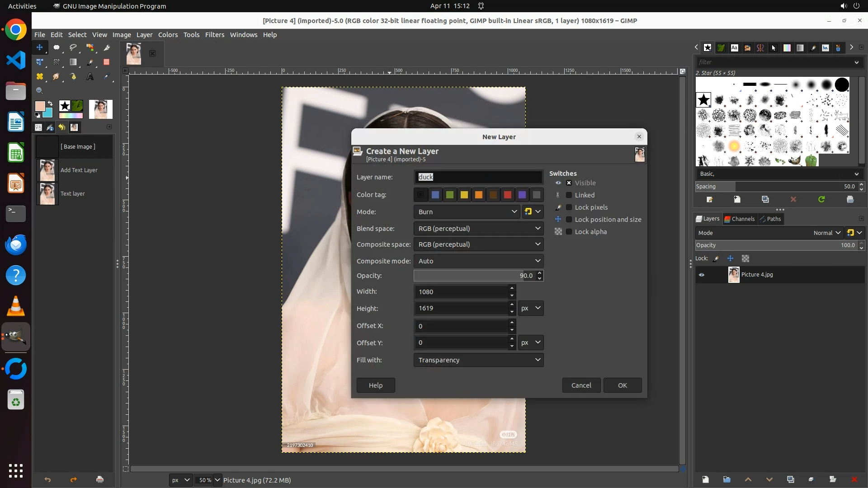
Task: Toggle the Visible switch in New Layer dialog
Action: 569,183
